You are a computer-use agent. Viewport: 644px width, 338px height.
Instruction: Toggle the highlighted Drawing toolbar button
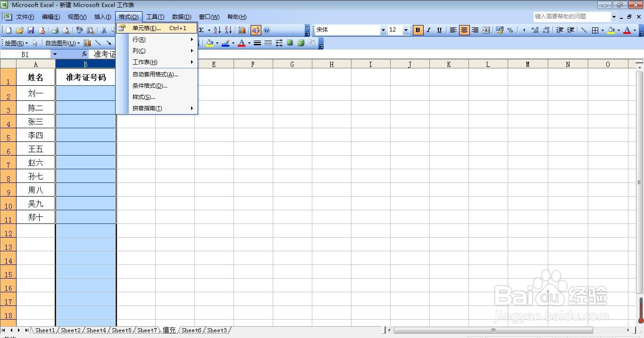[255, 30]
